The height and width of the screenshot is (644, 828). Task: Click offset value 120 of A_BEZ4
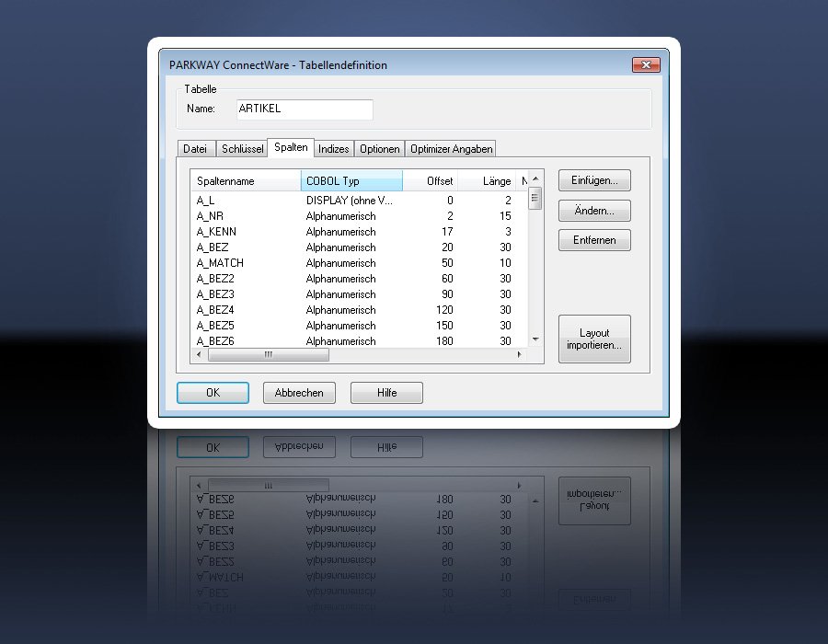coord(444,310)
